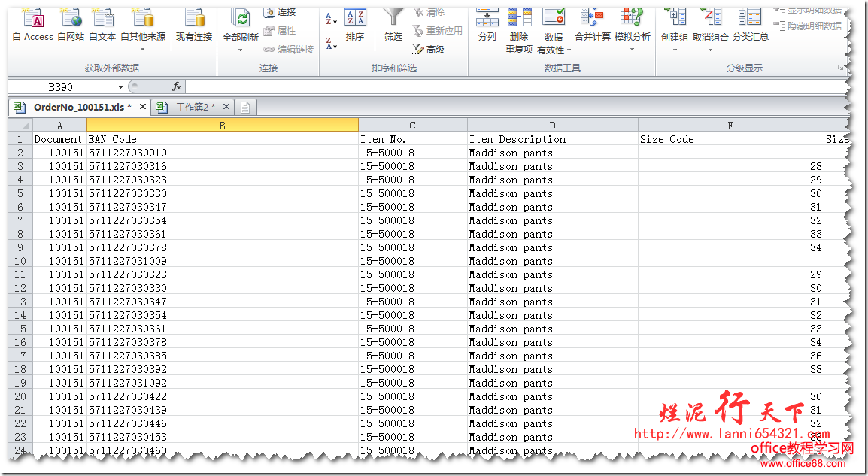Select row 10 header
Viewport: 868px width, 476px height.
pyautogui.click(x=20, y=261)
